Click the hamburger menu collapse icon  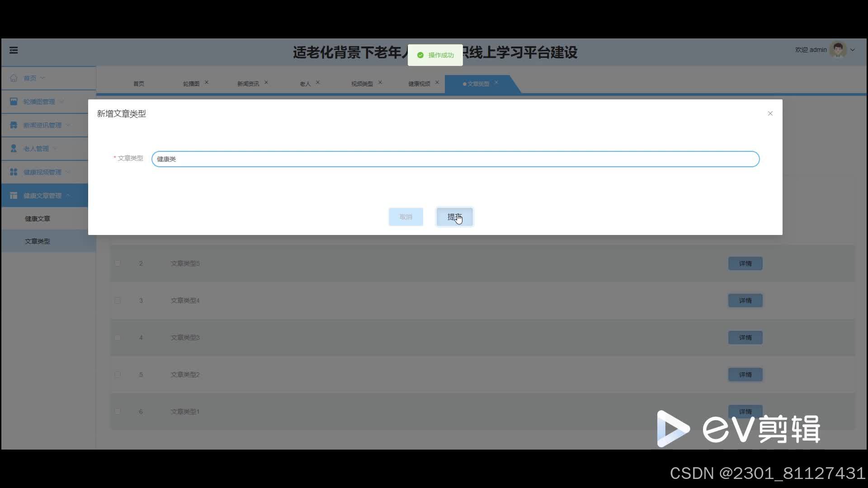click(x=14, y=50)
